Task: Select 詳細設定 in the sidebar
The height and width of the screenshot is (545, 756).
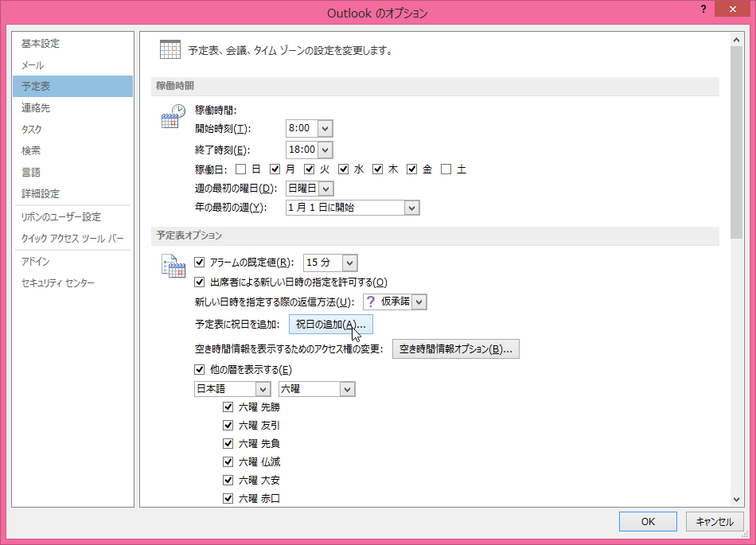Action: (x=72, y=193)
